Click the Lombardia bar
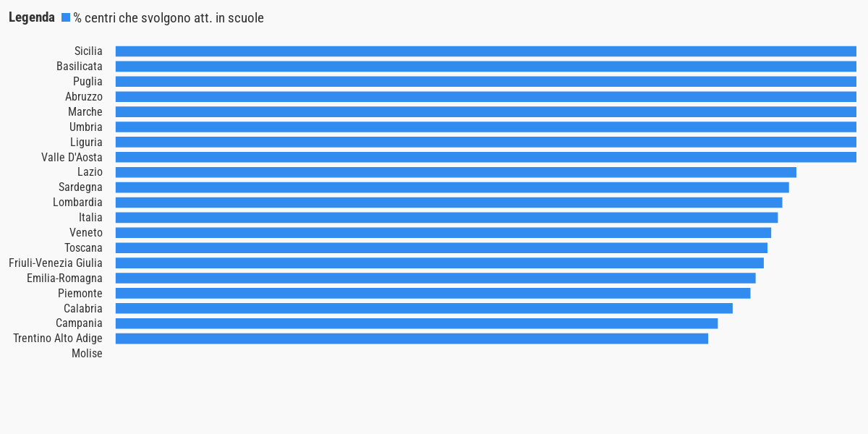 [x=449, y=203]
